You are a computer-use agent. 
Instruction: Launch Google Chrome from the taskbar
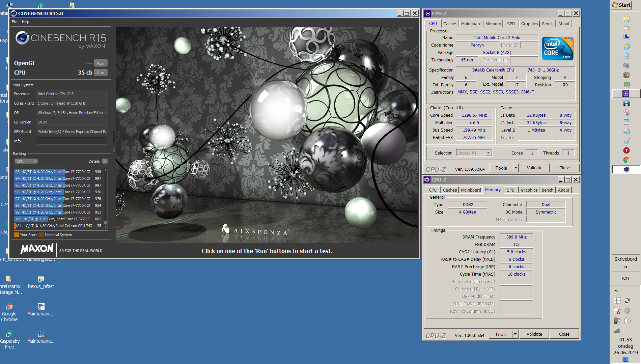626,160
